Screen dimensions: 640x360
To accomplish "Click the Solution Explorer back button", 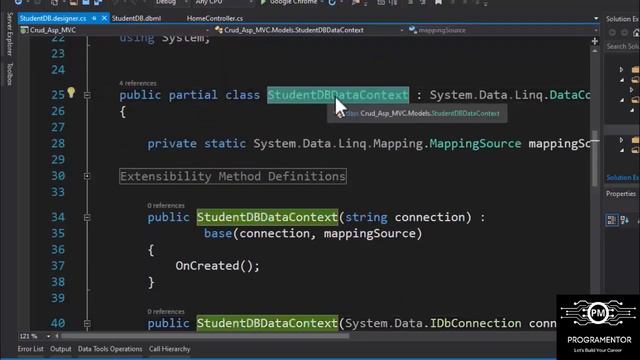I will tap(612, 32).
